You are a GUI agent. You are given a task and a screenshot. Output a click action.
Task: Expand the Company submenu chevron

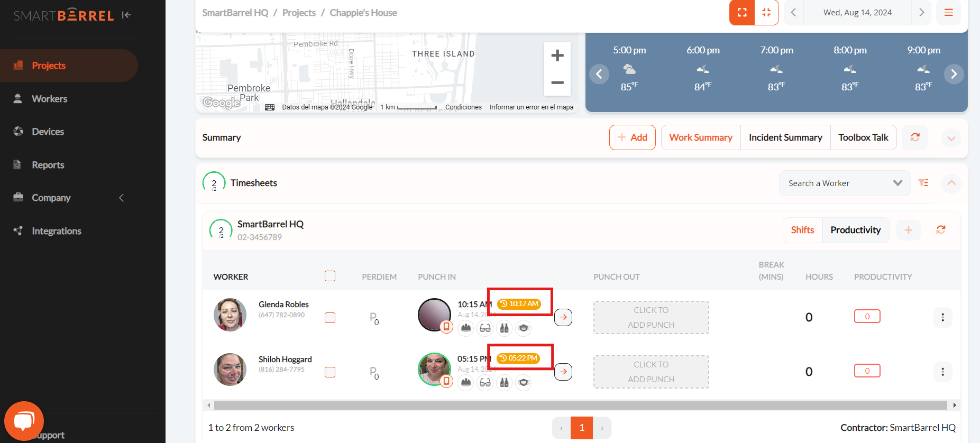[x=122, y=198]
